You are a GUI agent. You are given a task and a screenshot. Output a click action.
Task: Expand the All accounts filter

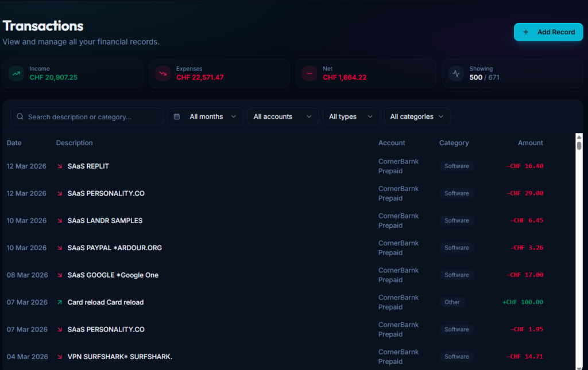pos(283,117)
